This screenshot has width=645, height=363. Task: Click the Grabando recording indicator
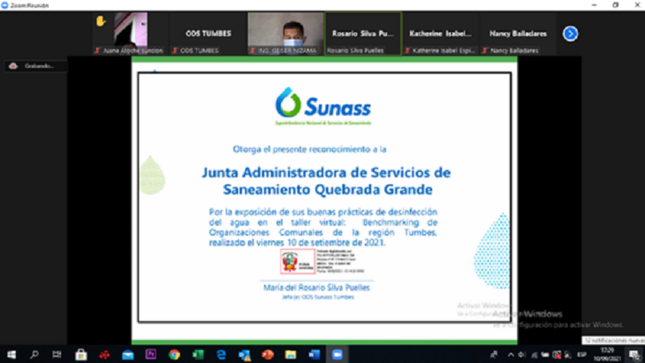(x=35, y=66)
